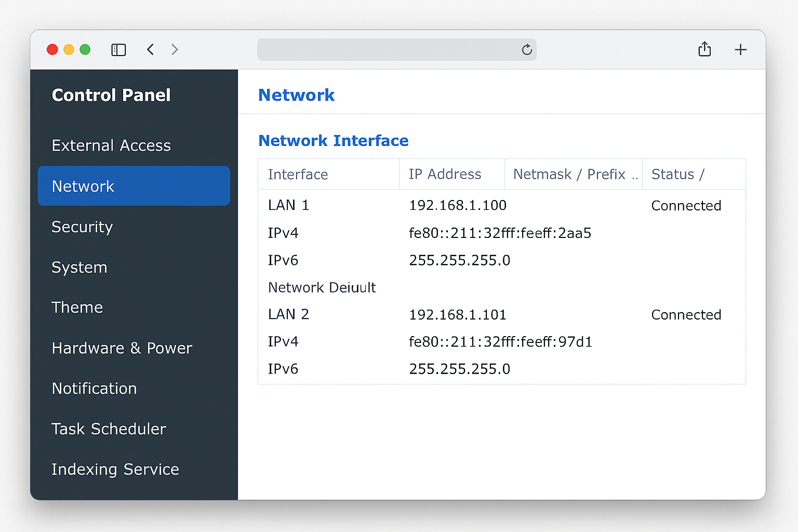Open the Indexing Service section

115,470
